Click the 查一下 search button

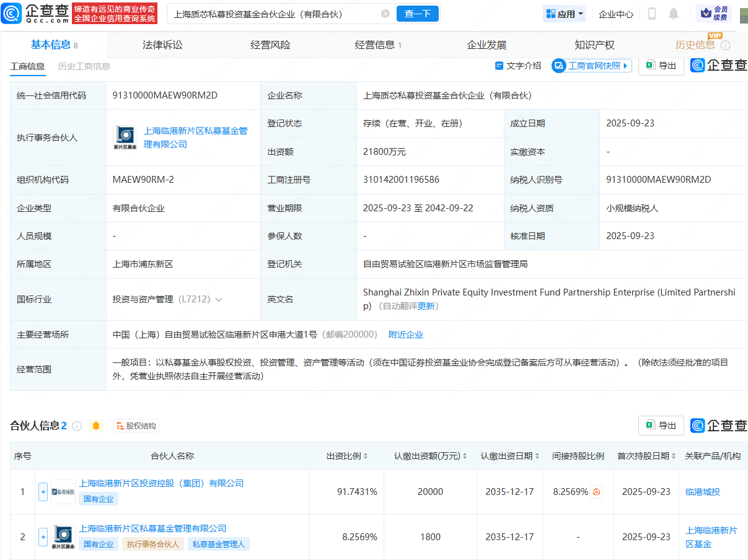coord(418,14)
